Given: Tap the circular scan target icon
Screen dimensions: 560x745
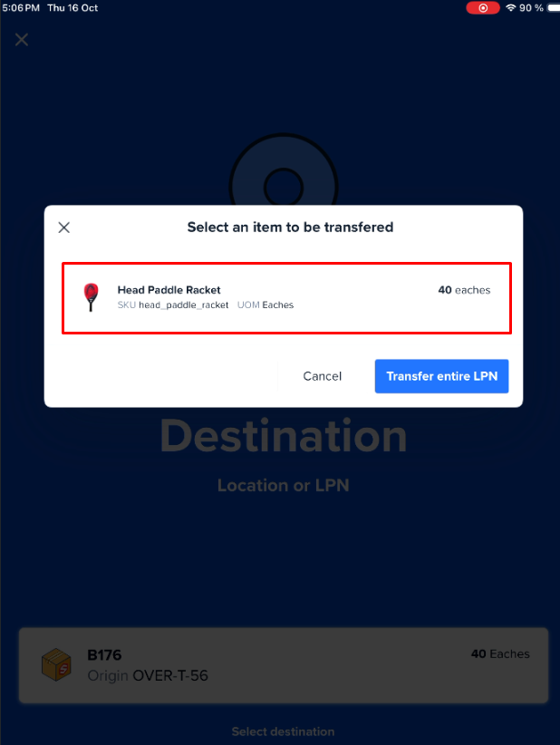Looking at the screenshot, I should [x=284, y=187].
